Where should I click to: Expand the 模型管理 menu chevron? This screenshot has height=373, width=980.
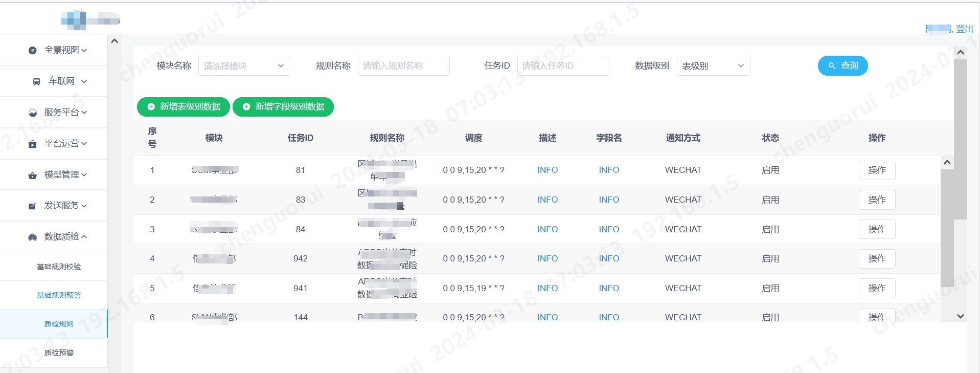tap(84, 175)
